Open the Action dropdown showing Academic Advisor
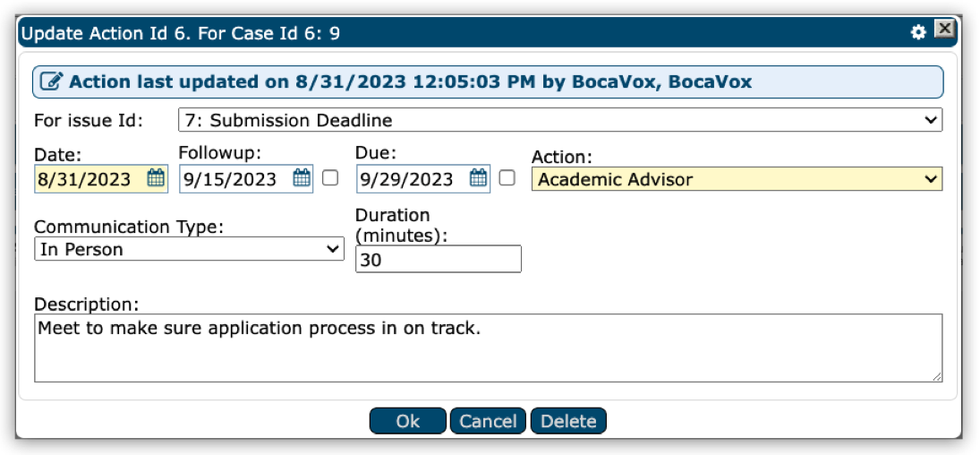 click(737, 180)
